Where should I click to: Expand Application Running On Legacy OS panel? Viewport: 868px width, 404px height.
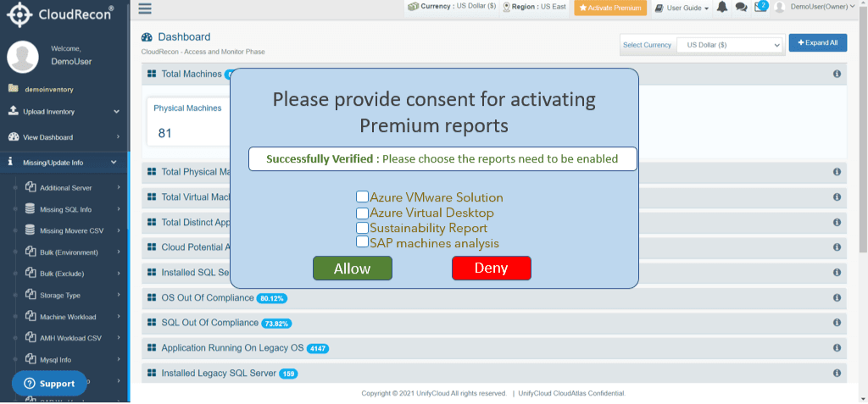tap(494, 348)
